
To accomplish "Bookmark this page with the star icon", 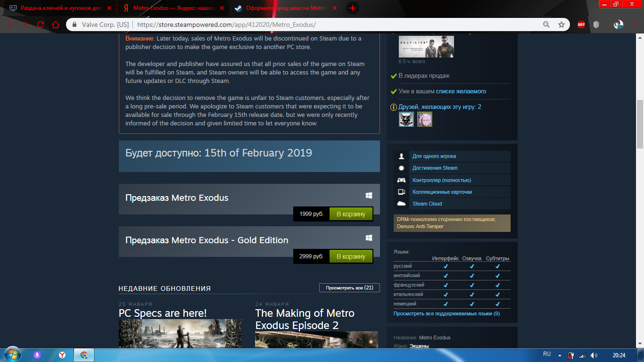I will [561, 25].
